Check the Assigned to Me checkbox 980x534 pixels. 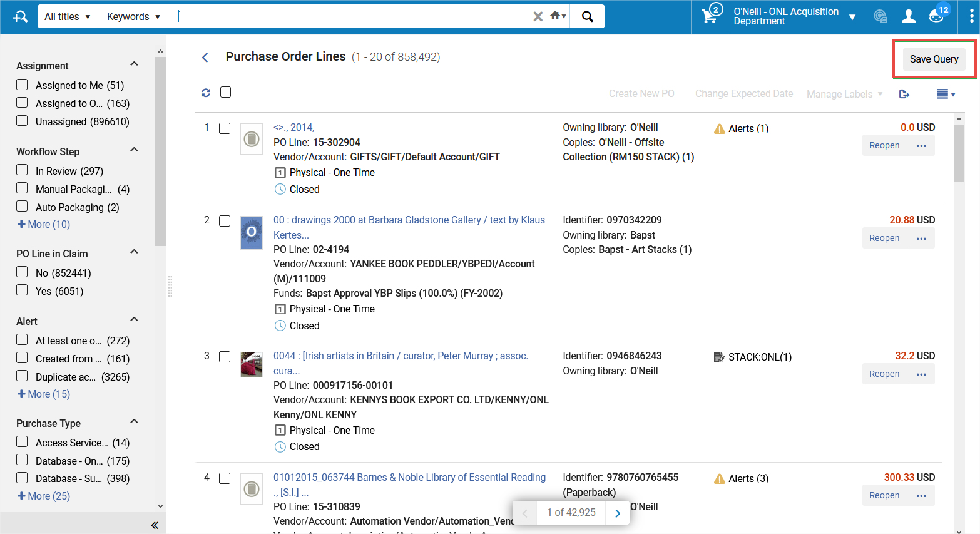(23, 85)
